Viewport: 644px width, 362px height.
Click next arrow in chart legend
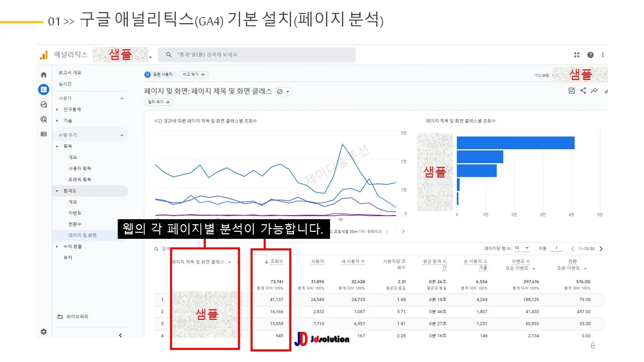[x=403, y=231]
